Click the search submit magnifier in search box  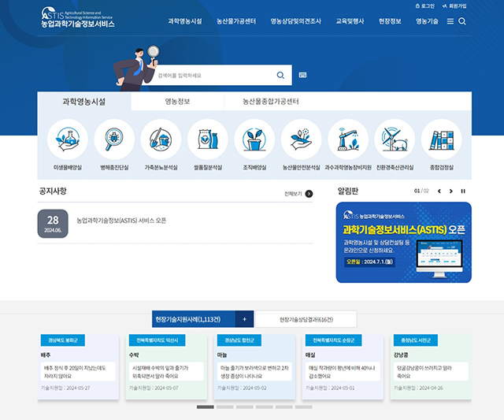coord(280,75)
